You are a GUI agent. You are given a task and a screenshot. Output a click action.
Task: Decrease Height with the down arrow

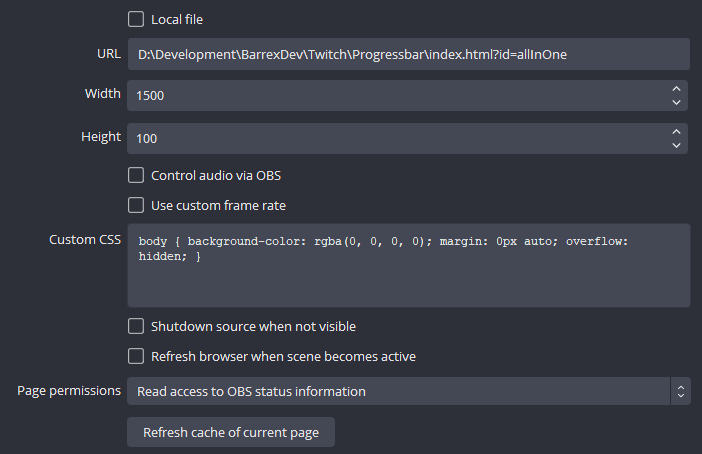pos(677,145)
